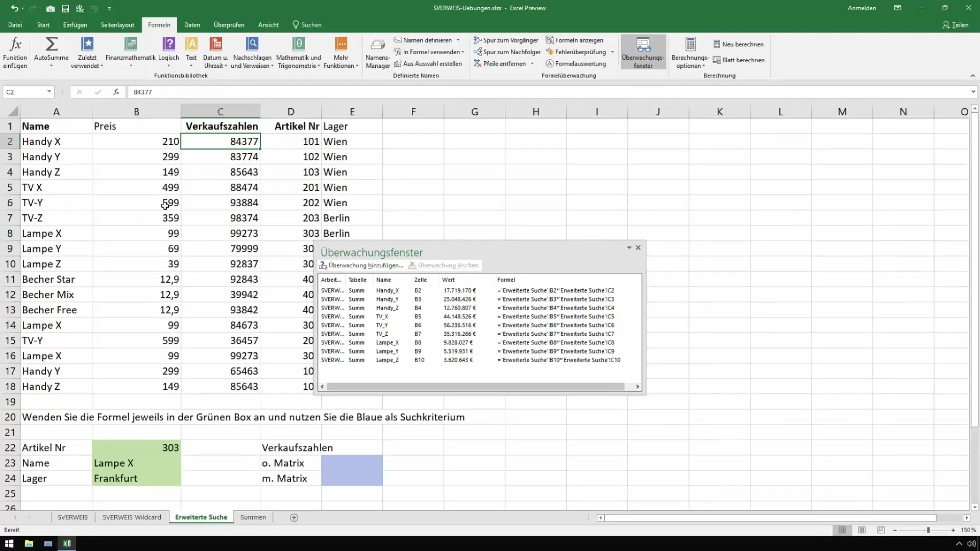Screen dimensions: 980x551
Task: Open the Start ribbon tab
Action: [43, 25]
